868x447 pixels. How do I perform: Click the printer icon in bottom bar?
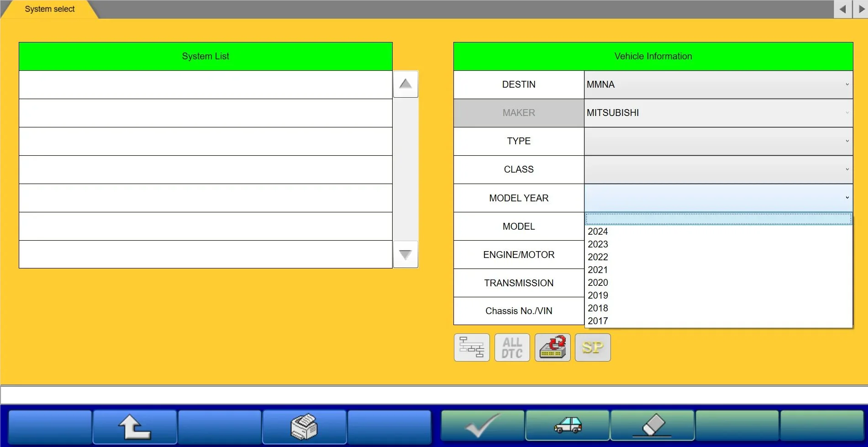pos(304,427)
